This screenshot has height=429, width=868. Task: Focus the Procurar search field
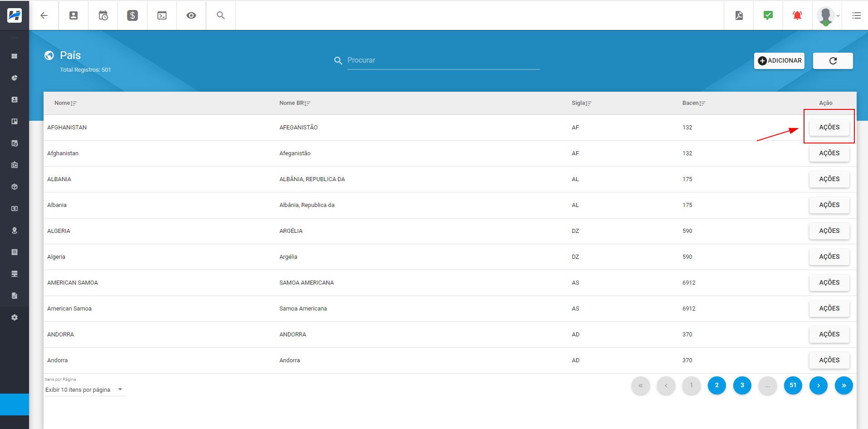(443, 60)
